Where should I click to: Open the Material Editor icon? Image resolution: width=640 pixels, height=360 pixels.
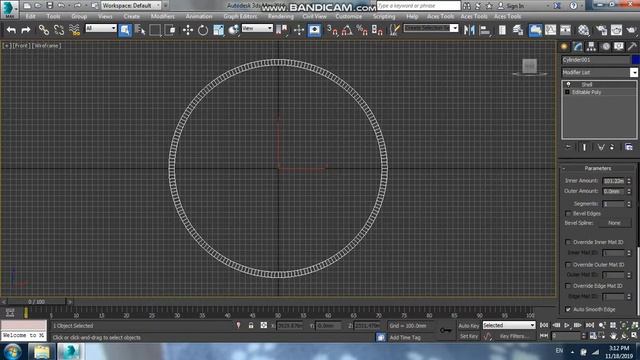point(584,30)
